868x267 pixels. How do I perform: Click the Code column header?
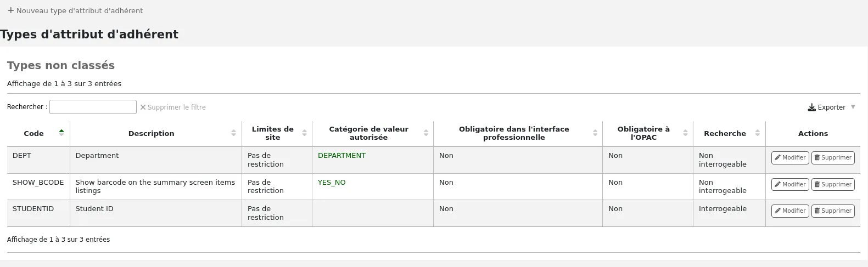38,133
